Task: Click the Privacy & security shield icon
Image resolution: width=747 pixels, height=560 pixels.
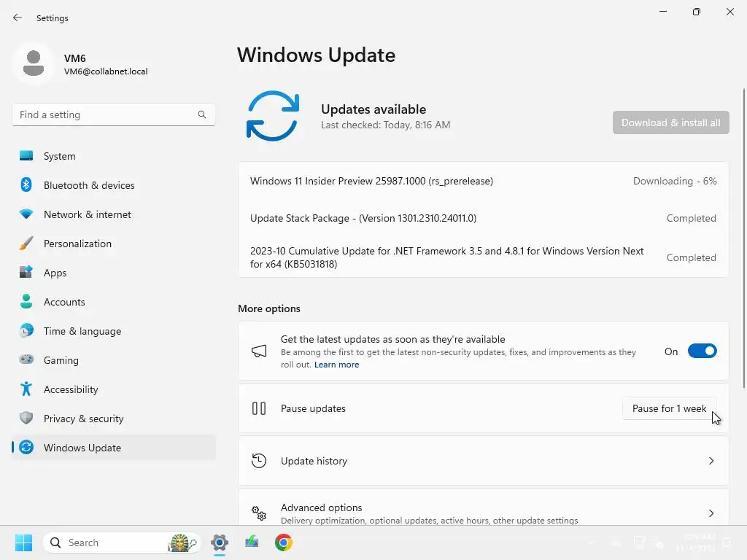Action: pyautogui.click(x=26, y=418)
